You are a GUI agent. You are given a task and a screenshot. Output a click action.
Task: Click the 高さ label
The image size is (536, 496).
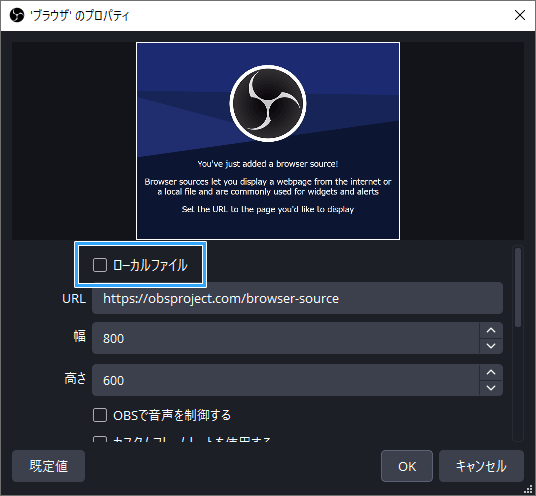click(x=75, y=378)
